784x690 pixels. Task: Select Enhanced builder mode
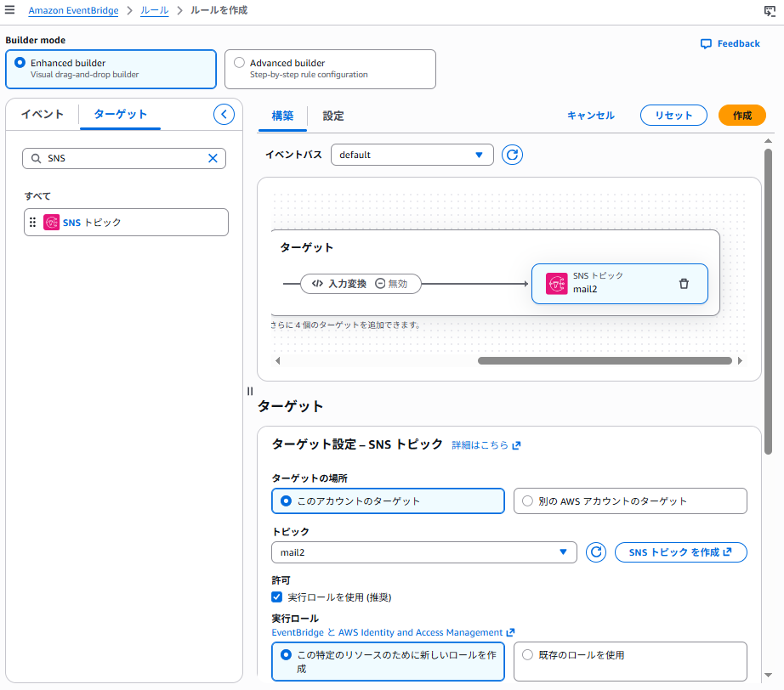coord(111,69)
